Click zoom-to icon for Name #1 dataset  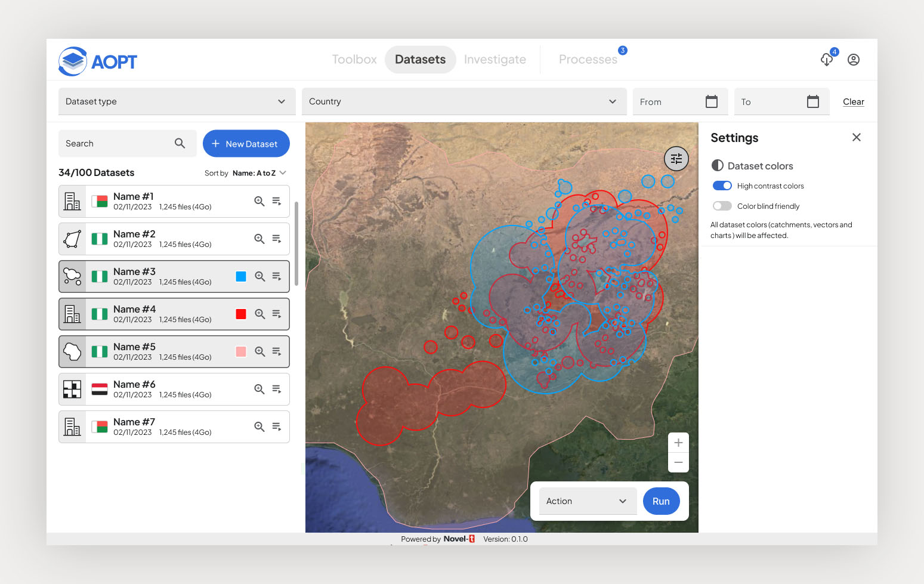click(259, 202)
